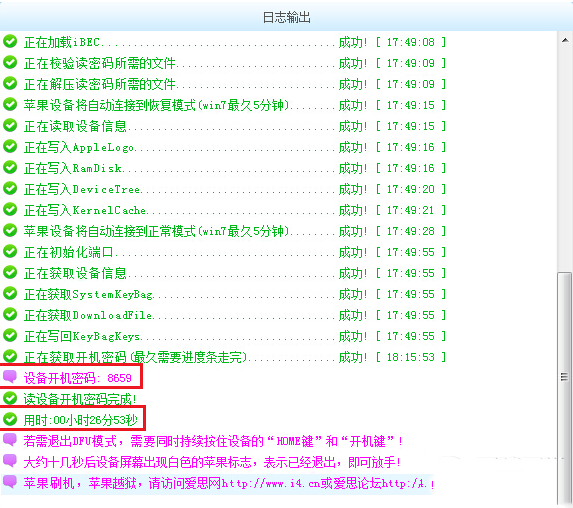Click check icon beside 正在获取SystemKeyBag
This screenshot has width=573, height=508.
click(10, 293)
